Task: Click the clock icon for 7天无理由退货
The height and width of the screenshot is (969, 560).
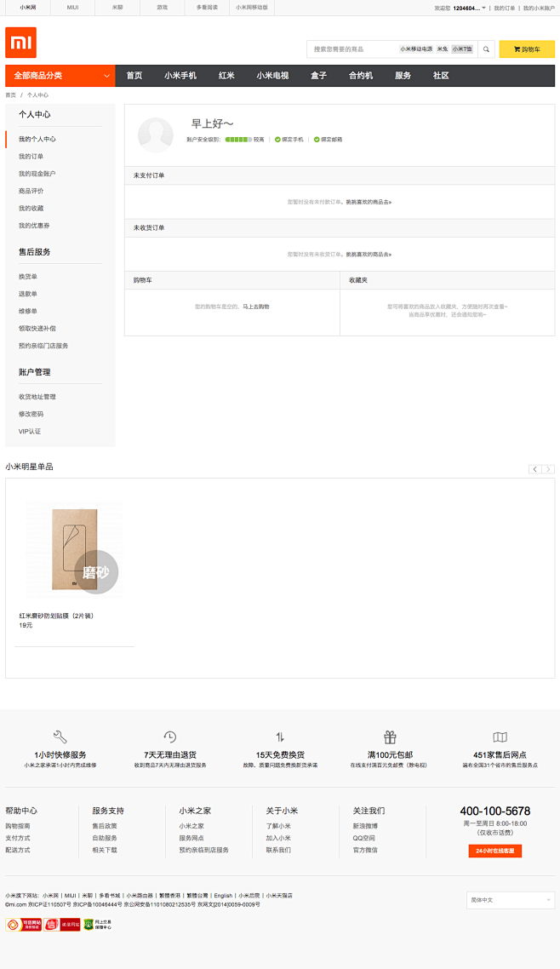Action: (170, 737)
